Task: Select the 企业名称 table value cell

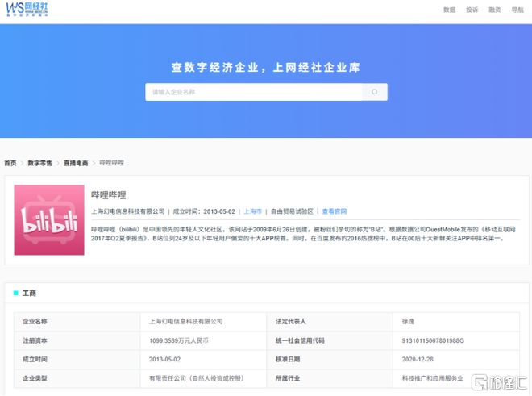Action: pos(203,321)
